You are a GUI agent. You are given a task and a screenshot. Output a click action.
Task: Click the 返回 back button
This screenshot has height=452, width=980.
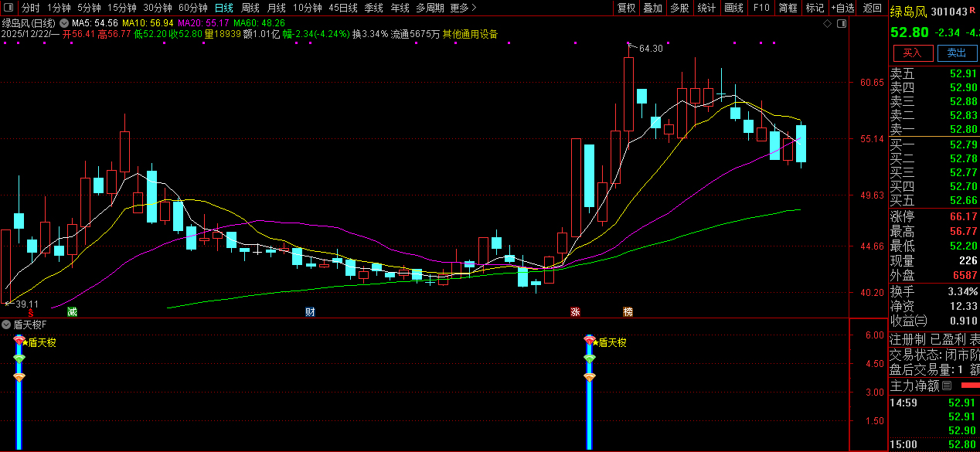coord(873,8)
